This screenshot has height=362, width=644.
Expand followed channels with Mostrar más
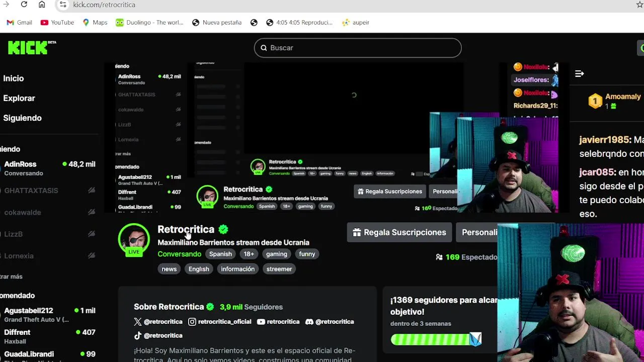[x=11, y=277]
